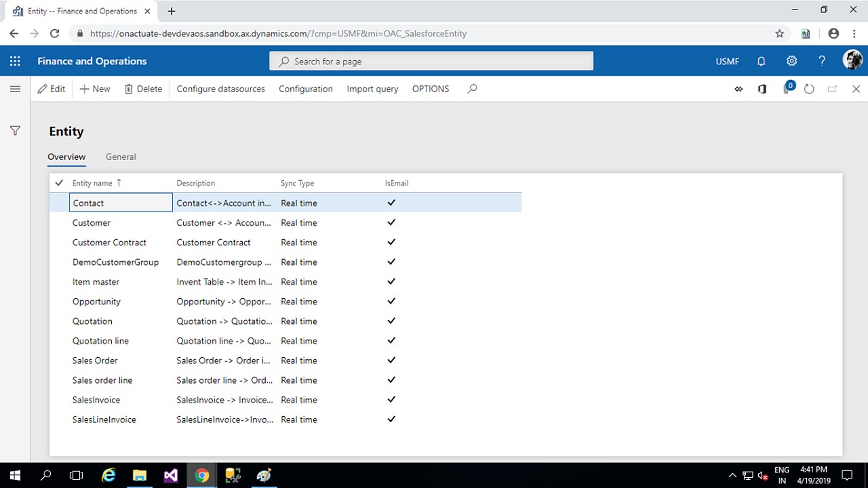Screen dimensions: 868x488
Task: Open the OPTIONS menu
Action: (x=430, y=89)
